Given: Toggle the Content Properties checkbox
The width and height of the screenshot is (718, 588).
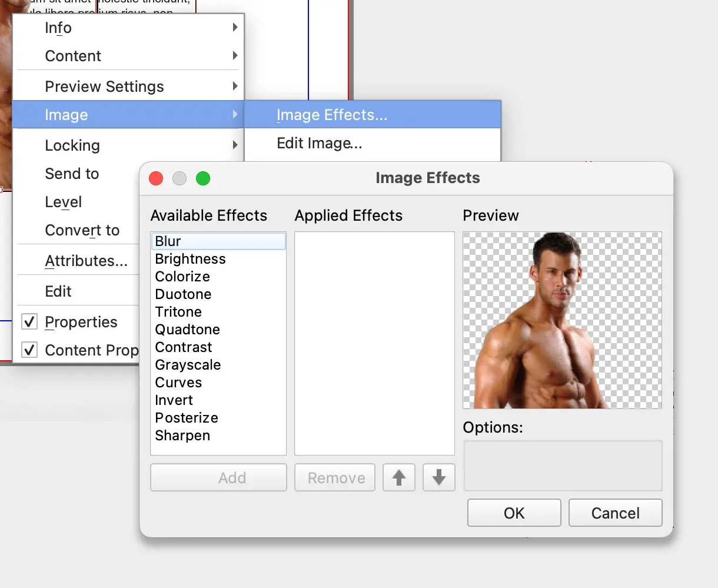Looking at the screenshot, I should tap(29, 350).
